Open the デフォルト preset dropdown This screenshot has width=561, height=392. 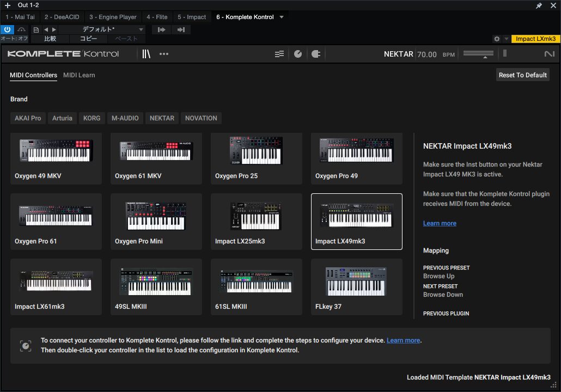102,29
